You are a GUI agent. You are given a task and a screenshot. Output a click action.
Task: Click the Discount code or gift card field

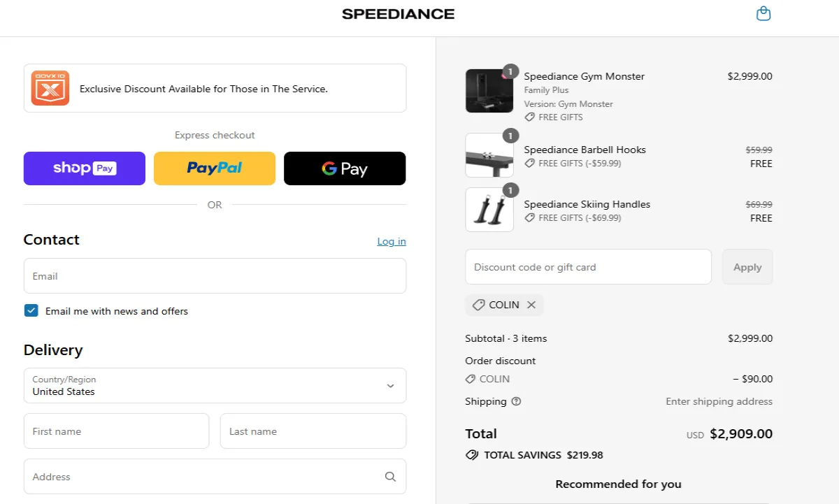click(588, 267)
